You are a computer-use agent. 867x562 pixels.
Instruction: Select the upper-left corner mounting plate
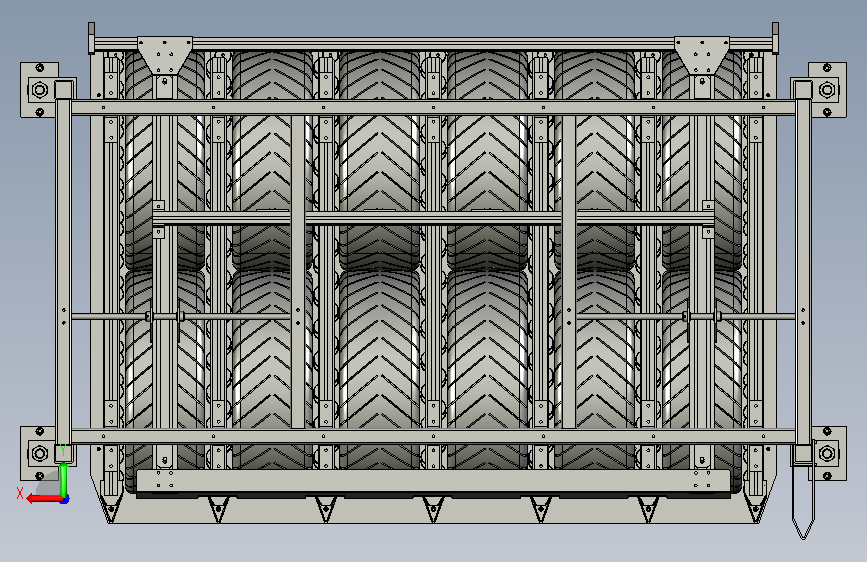tap(39, 90)
